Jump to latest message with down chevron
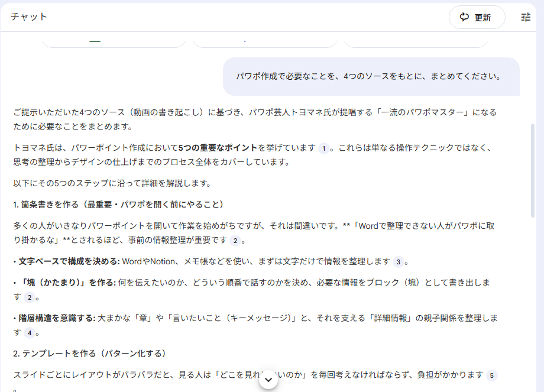This screenshot has height=392, width=544. (x=268, y=380)
